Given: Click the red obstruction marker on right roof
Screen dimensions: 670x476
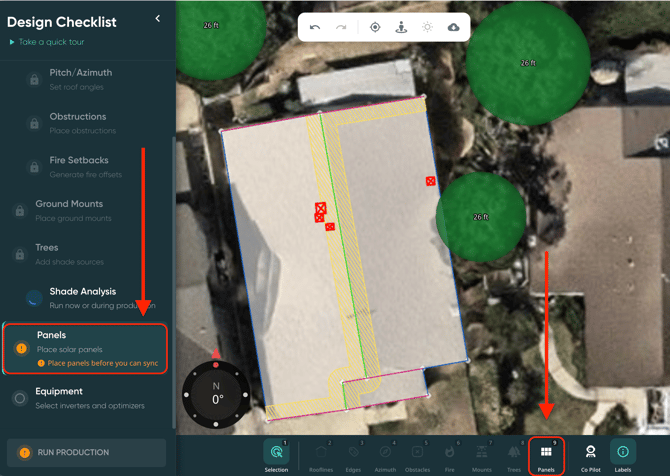Looking at the screenshot, I should point(430,182).
